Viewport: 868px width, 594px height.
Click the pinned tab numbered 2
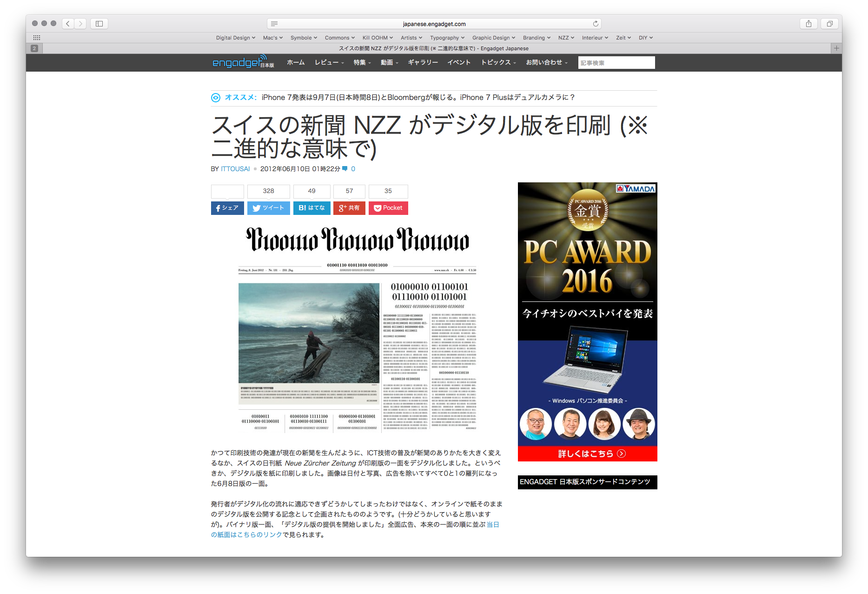coord(34,48)
